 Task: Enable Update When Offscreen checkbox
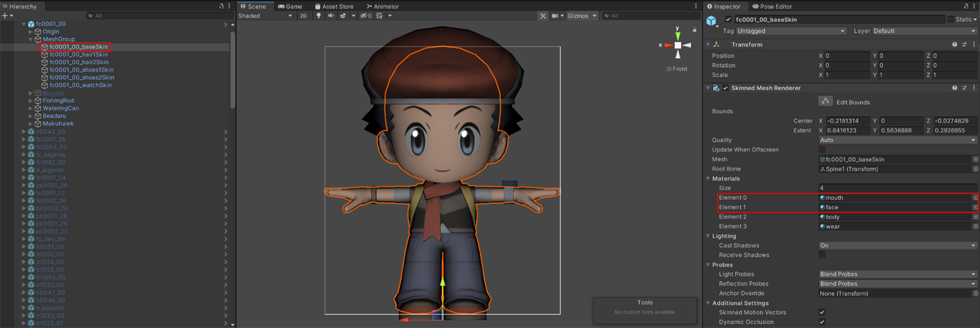[x=822, y=149]
